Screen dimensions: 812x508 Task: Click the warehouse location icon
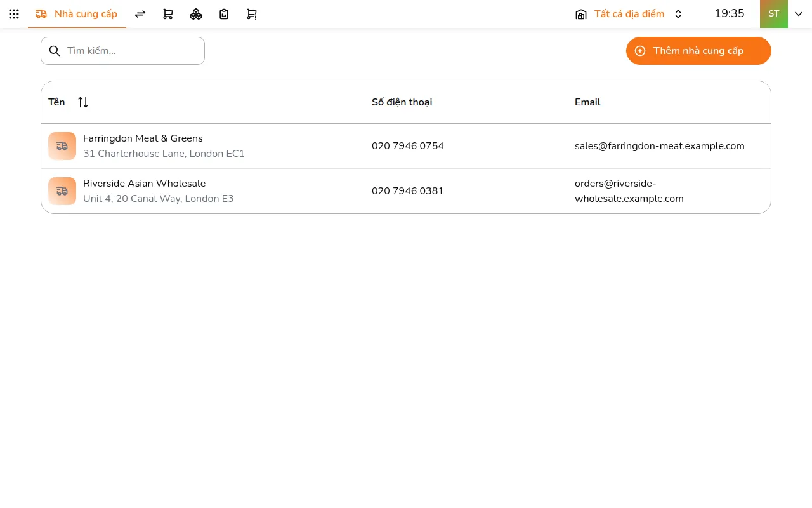581,14
